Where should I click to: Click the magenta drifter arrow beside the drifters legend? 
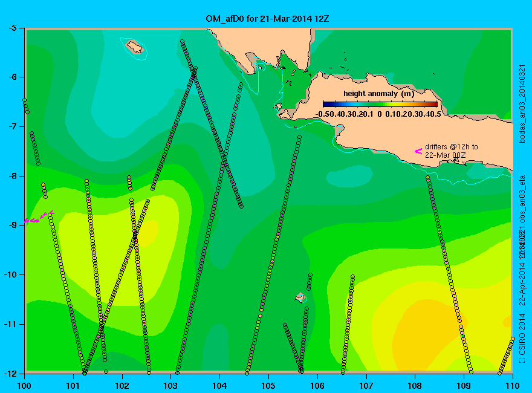(x=418, y=151)
